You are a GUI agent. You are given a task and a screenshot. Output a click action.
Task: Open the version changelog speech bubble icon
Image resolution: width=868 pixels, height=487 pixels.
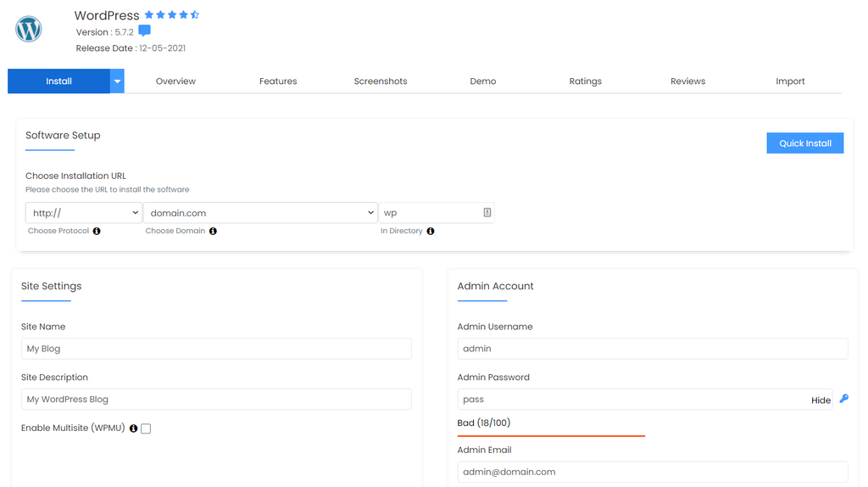[144, 31]
